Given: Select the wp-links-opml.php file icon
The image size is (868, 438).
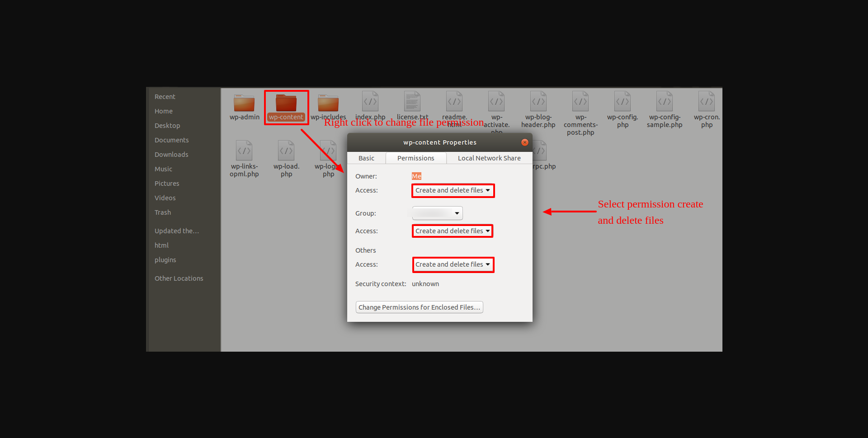Looking at the screenshot, I should point(244,151).
